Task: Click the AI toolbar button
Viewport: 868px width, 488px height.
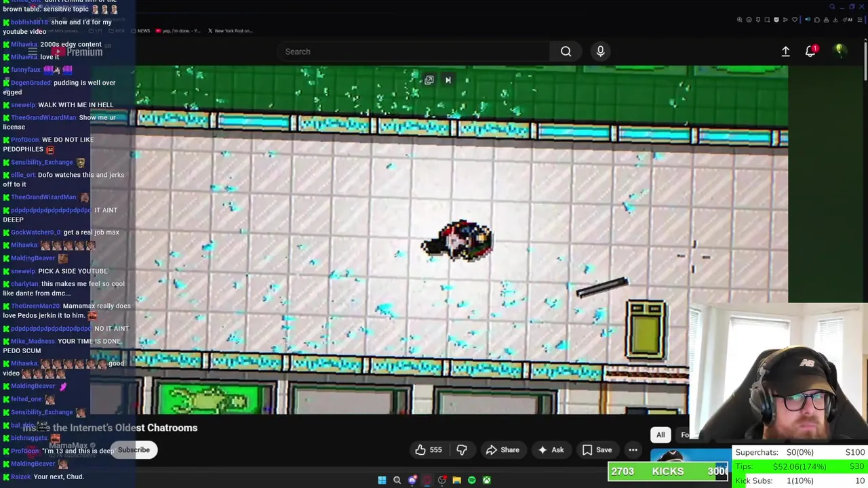Action: pyautogui.click(x=847, y=20)
